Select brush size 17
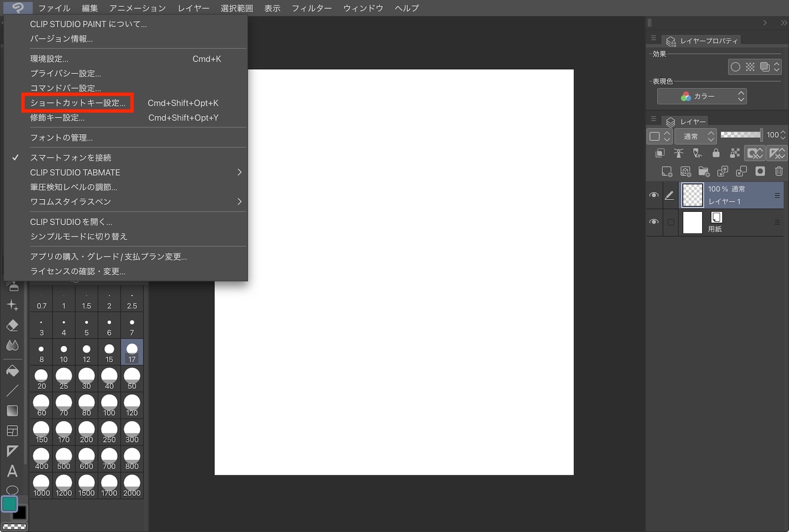This screenshot has width=789, height=532. pyautogui.click(x=132, y=352)
